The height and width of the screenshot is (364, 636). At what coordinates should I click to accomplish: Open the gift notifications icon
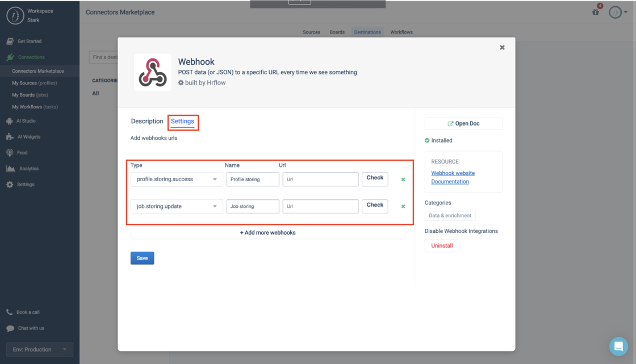point(596,12)
